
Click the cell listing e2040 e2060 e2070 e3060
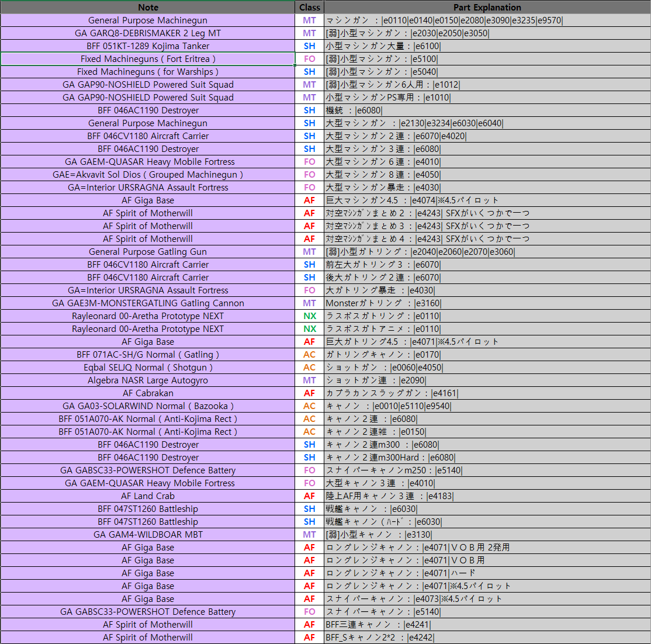tap(487, 252)
